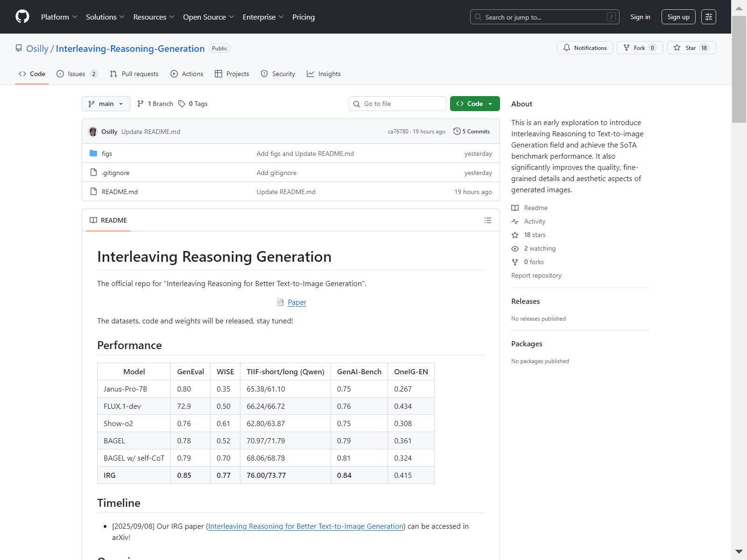747x560 pixels.
Task: Click the play icon on the Actions tab
Action: coord(174,74)
